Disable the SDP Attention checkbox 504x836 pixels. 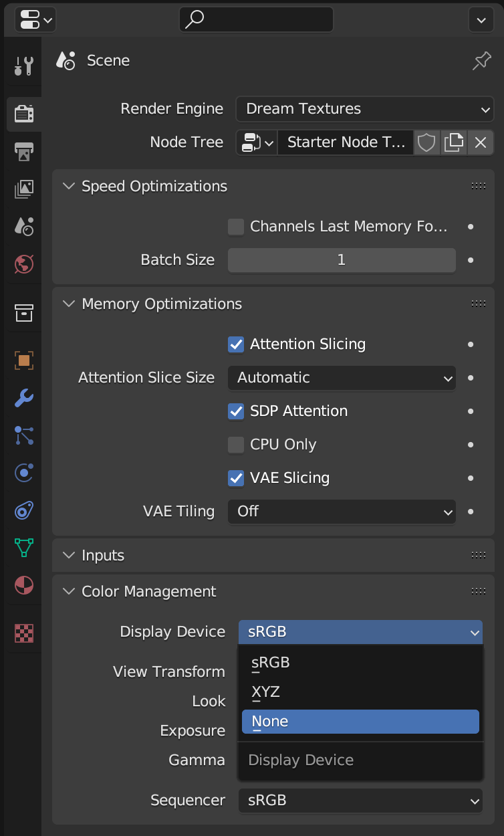(x=236, y=411)
